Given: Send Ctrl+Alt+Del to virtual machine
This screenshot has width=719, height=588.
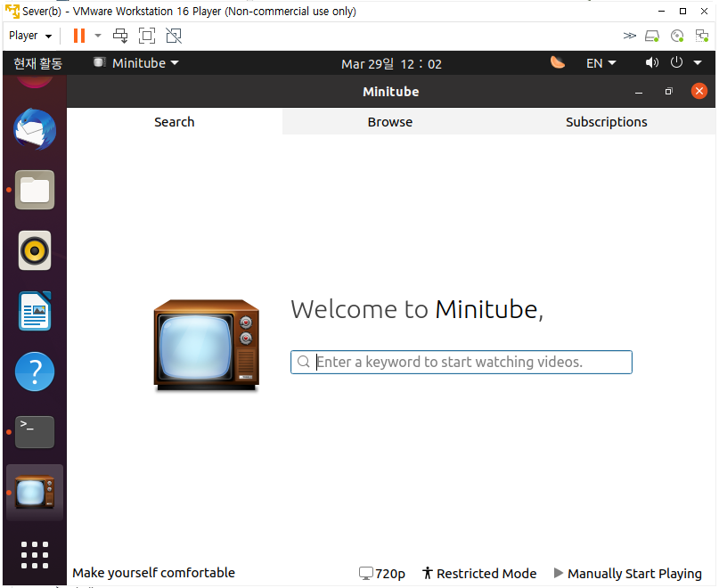Looking at the screenshot, I should (x=120, y=36).
